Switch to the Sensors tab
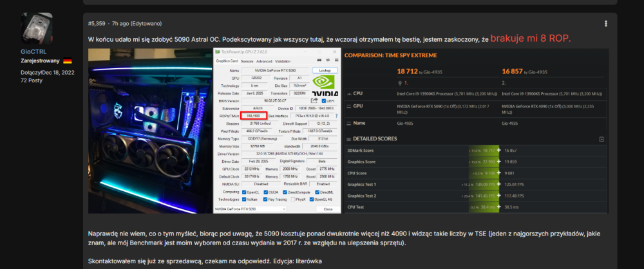 (247, 61)
